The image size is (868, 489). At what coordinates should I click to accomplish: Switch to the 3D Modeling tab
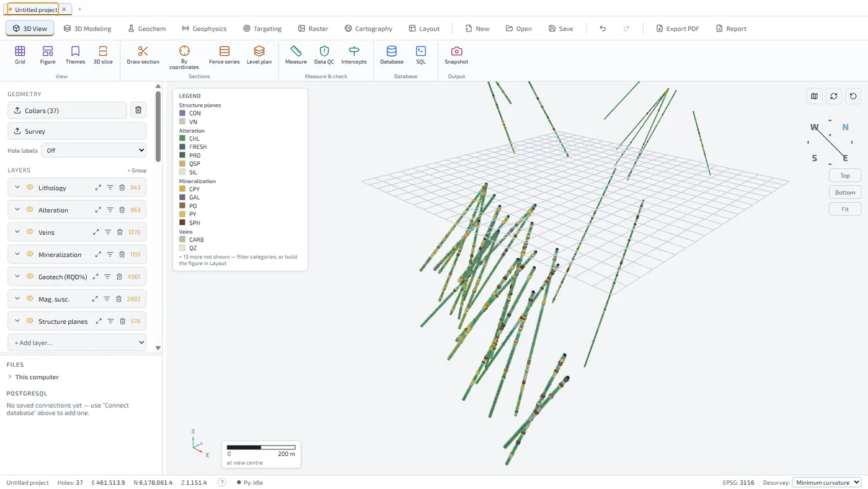click(87, 29)
